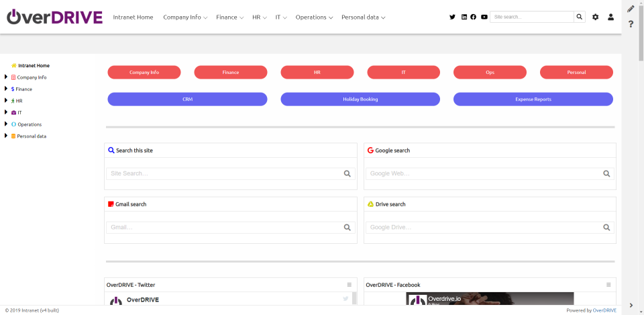Expand the Personal data tree node arrow

point(6,136)
